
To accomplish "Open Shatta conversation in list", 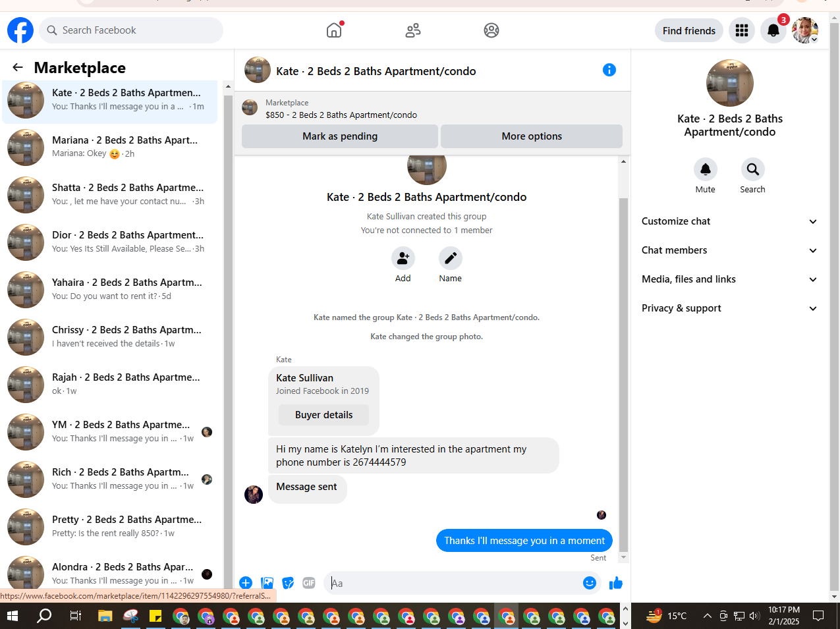I will [110, 194].
